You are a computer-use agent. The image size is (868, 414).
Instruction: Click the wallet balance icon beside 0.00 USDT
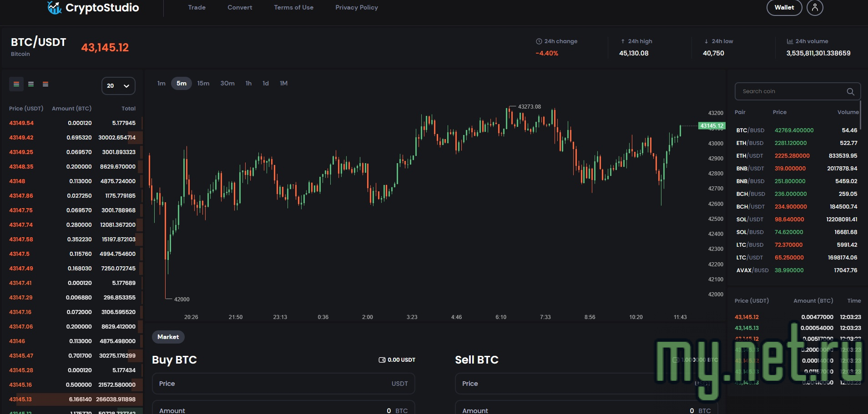(x=382, y=360)
